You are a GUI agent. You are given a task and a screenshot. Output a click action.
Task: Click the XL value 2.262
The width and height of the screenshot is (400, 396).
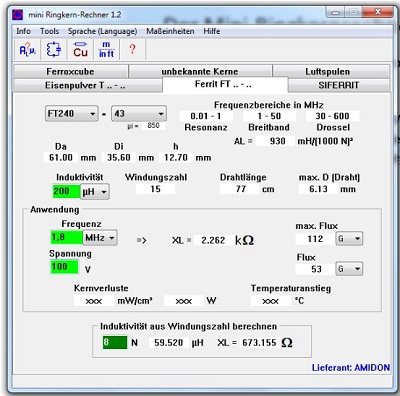213,240
